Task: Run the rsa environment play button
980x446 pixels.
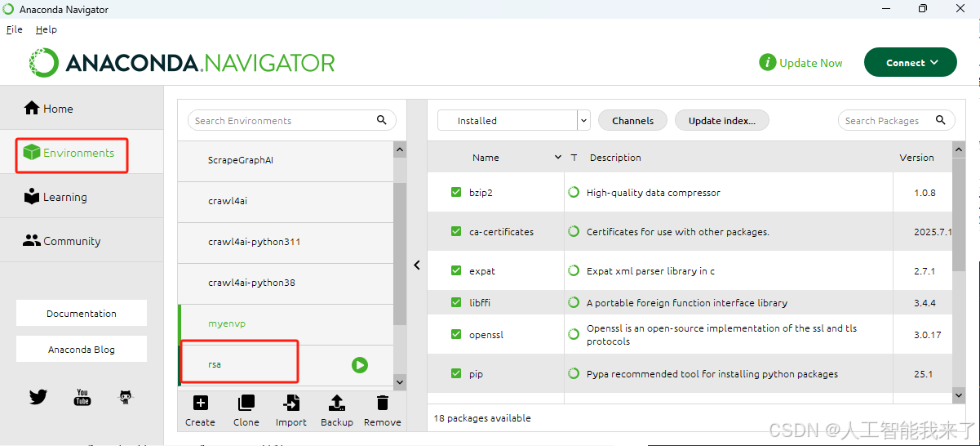Action: 360,365
